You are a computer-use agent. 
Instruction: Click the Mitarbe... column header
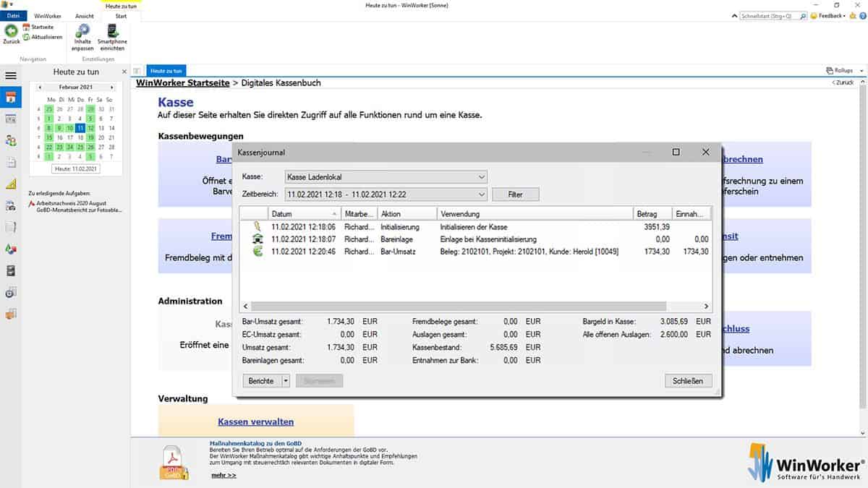(x=358, y=214)
